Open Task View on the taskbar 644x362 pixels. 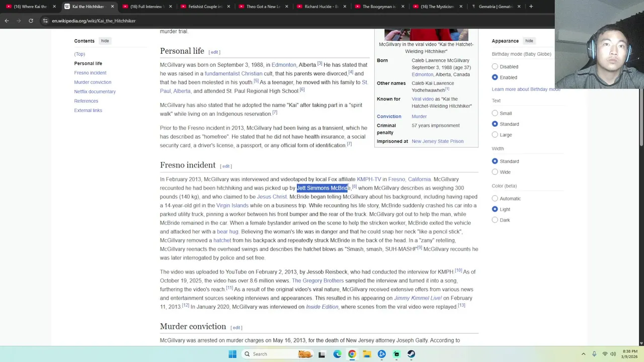click(x=322, y=354)
